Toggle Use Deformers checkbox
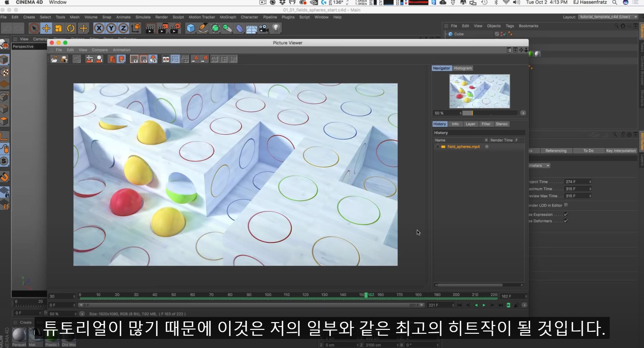This screenshot has width=644, height=348. coord(566,221)
